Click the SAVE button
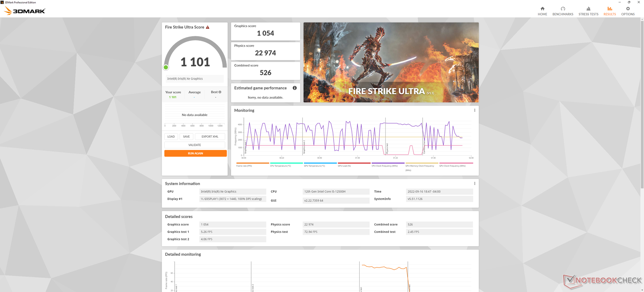The width and height of the screenshot is (644, 292). 186,137
